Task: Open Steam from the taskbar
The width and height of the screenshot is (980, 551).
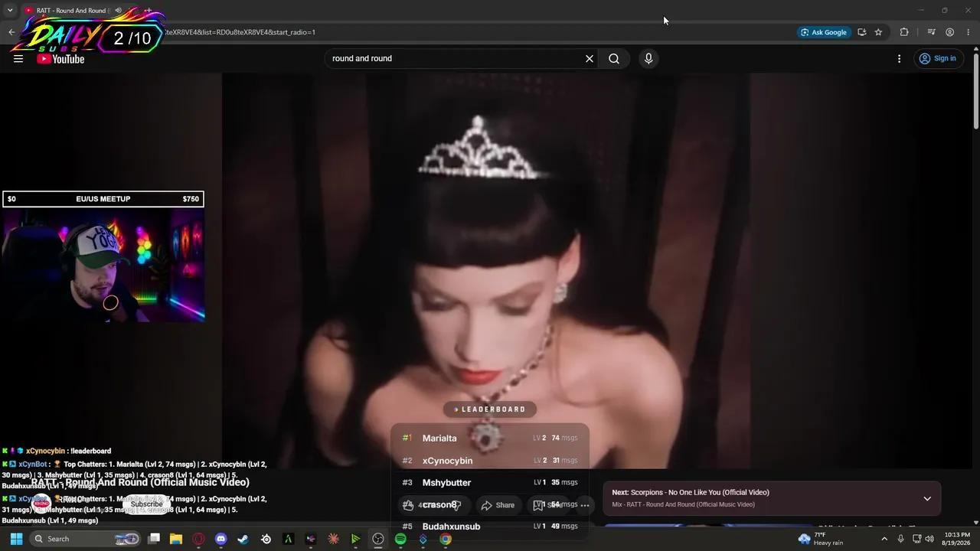Action: pyautogui.click(x=243, y=539)
